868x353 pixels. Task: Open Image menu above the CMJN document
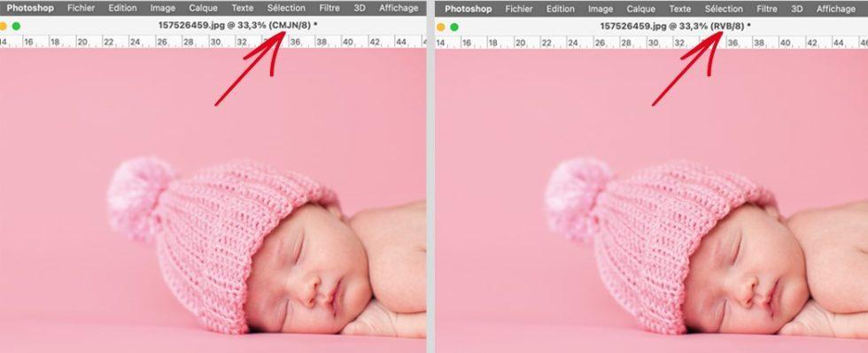pyautogui.click(x=163, y=8)
